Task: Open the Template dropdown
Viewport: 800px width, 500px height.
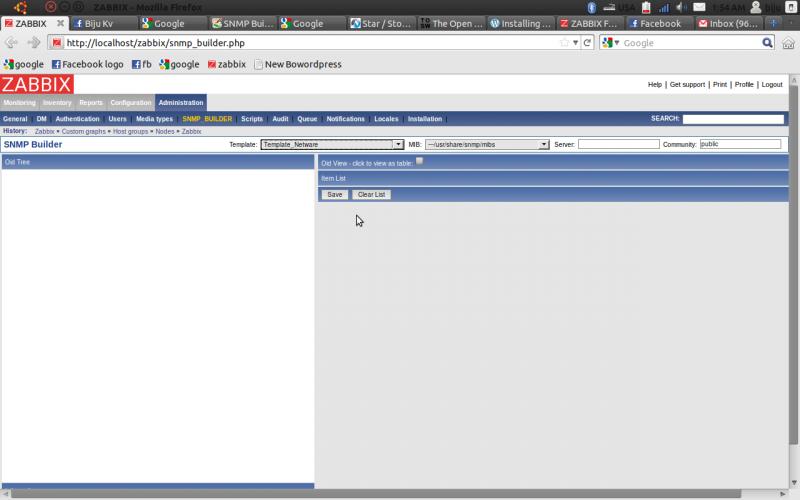Action: click(x=332, y=144)
